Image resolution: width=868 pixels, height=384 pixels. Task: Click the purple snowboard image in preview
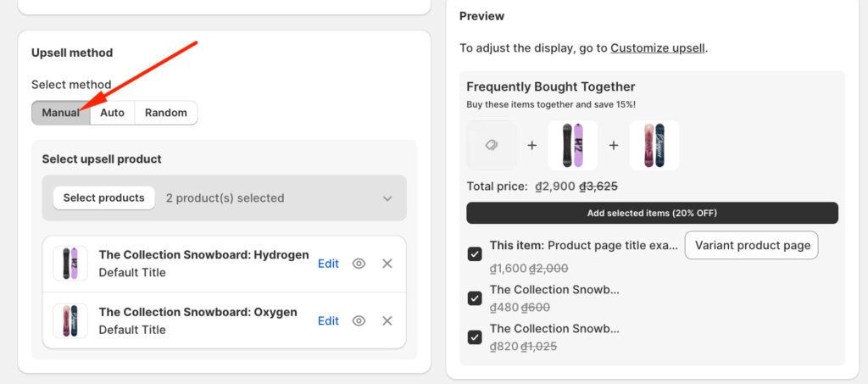pos(572,145)
